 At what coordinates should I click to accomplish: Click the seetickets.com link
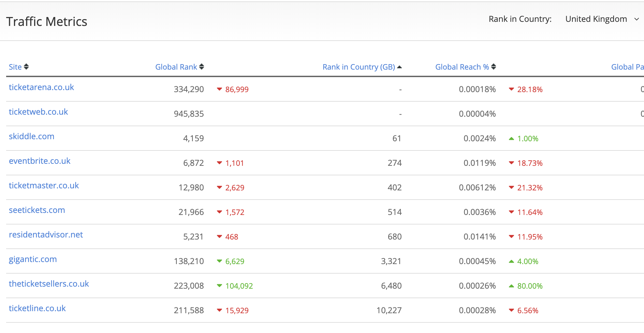37,210
